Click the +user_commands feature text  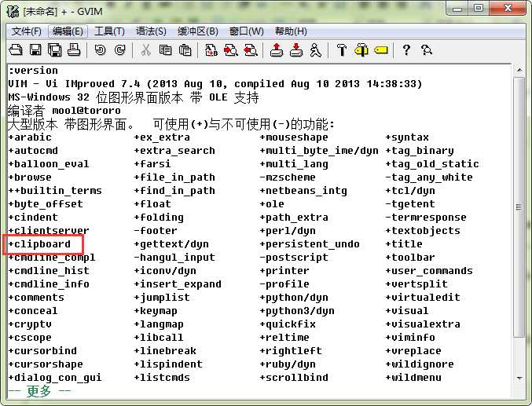tap(429, 271)
